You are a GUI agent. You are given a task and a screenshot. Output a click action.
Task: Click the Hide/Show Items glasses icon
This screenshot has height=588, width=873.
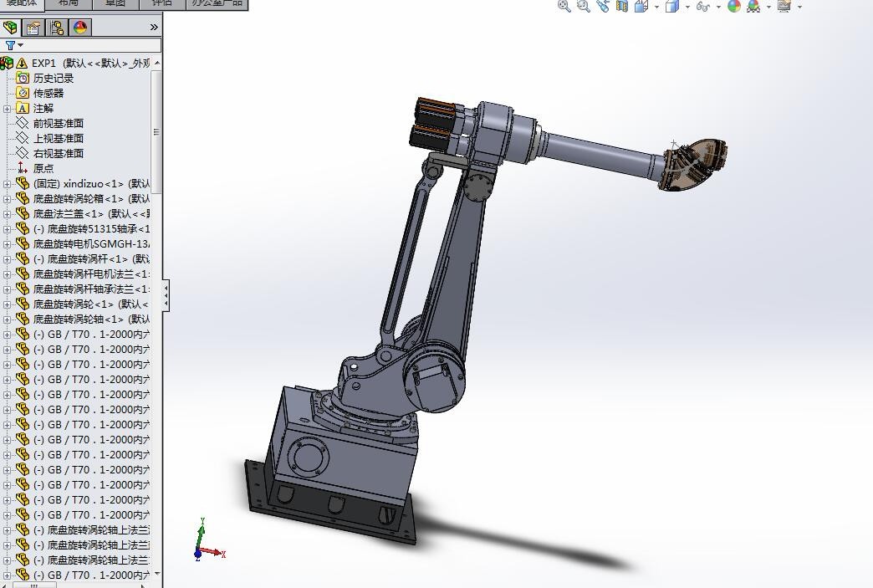tap(703, 7)
